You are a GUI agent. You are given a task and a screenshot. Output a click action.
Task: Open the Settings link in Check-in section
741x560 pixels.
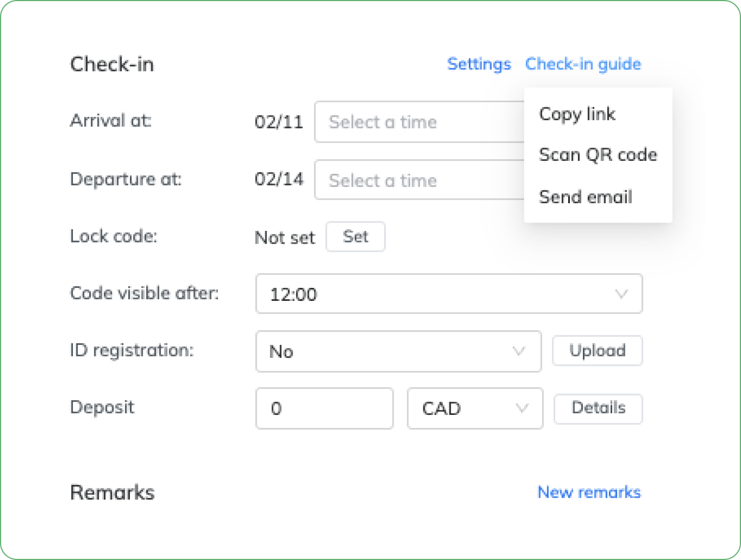479,64
